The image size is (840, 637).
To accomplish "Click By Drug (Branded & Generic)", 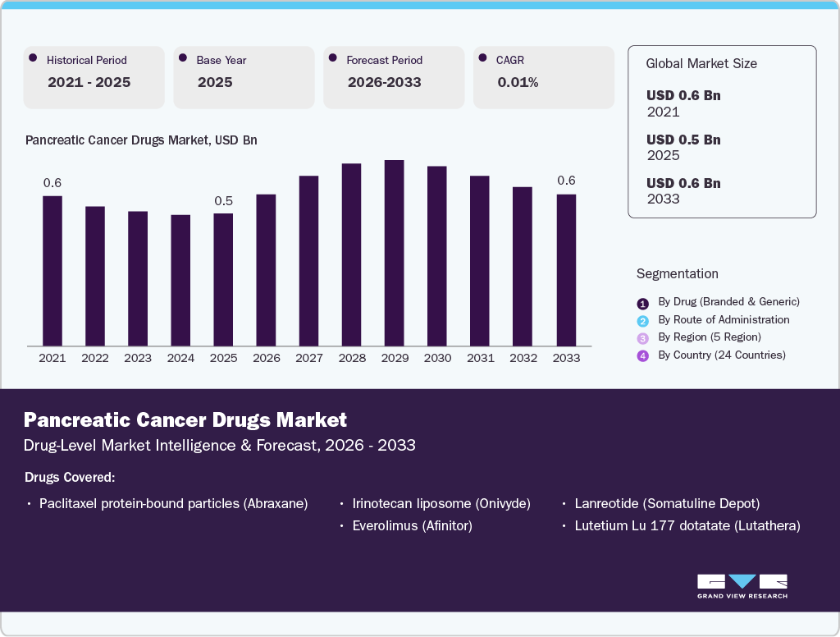I will 728,302.
